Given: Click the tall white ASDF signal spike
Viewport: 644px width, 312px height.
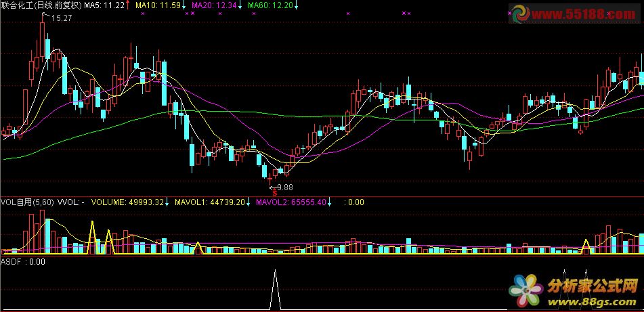Looking at the screenshot, I should point(275,290).
